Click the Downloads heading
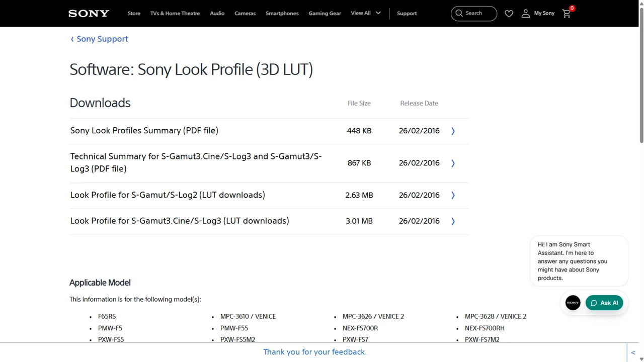Screen dimensions: 644x362 tap(100, 103)
